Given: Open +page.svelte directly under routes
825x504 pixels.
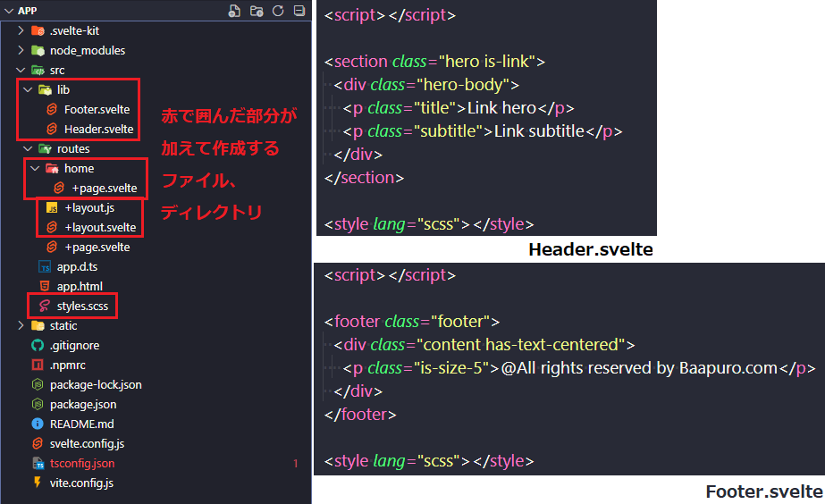Looking at the screenshot, I should 97,248.
